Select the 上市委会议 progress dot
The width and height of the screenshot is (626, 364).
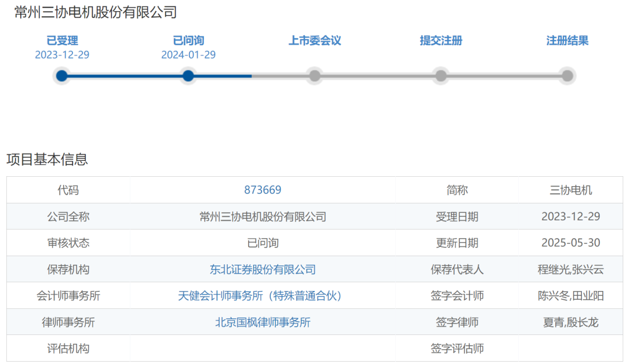pyautogui.click(x=315, y=76)
